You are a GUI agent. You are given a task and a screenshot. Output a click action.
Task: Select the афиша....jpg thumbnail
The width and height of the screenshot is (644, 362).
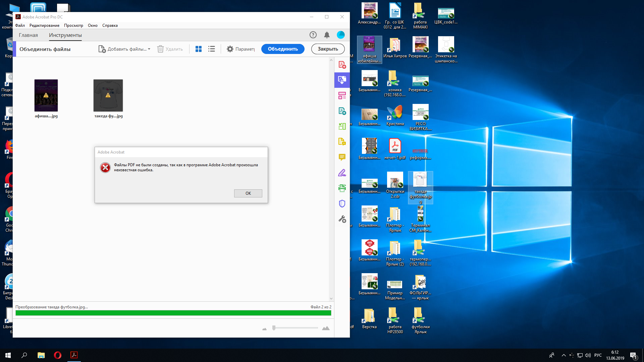coord(46,96)
